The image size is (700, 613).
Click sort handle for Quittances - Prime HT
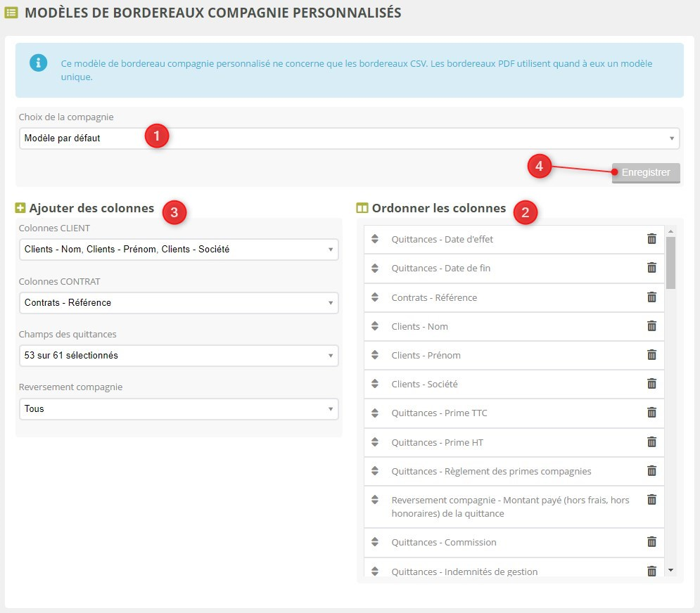point(375,442)
